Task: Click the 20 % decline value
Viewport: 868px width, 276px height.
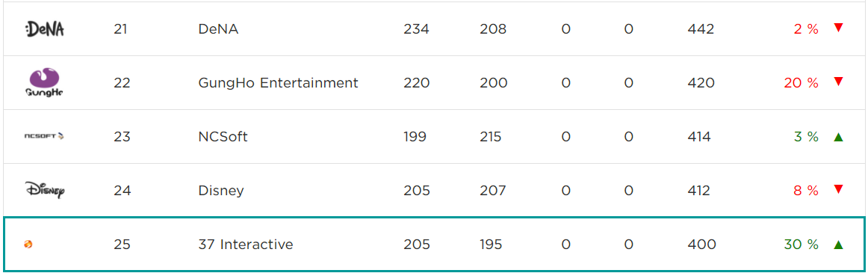Action: (x=801, y=83)
